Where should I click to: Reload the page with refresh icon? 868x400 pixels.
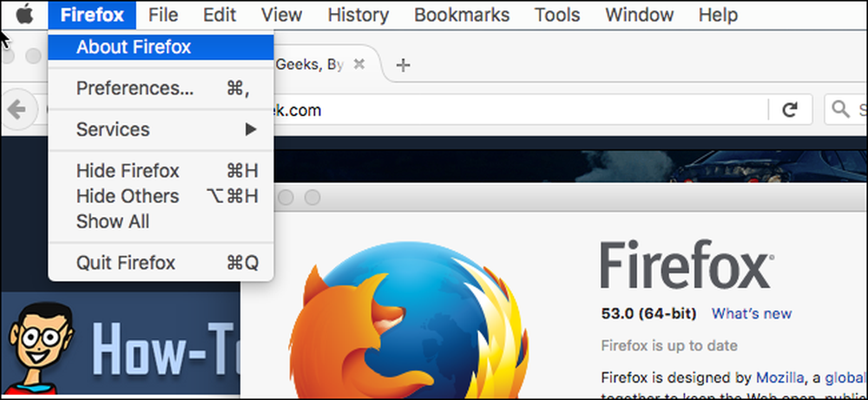point(789,110)
